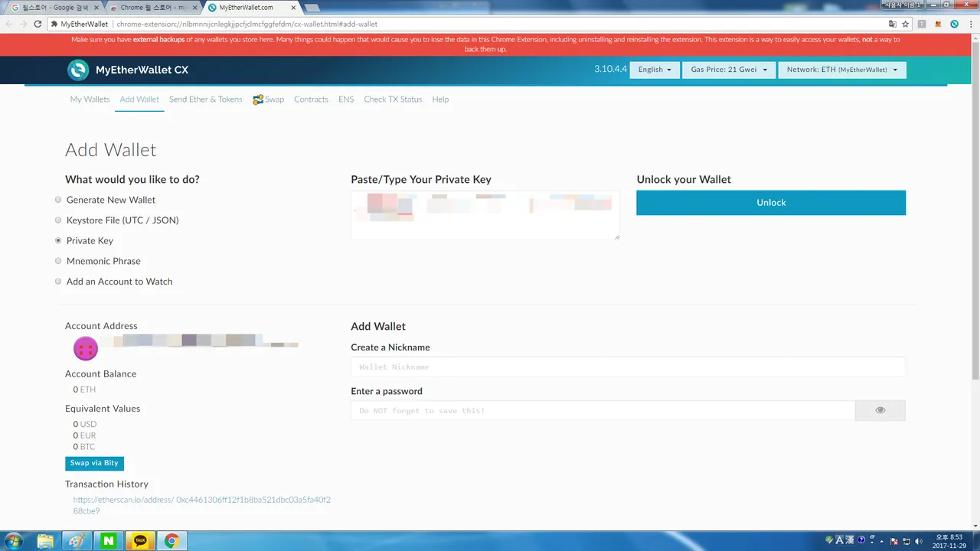The width and height of the screenshot is (980, 551).
Task: Click the taskbar clock showing 8:53
Action: coord(949,541)
